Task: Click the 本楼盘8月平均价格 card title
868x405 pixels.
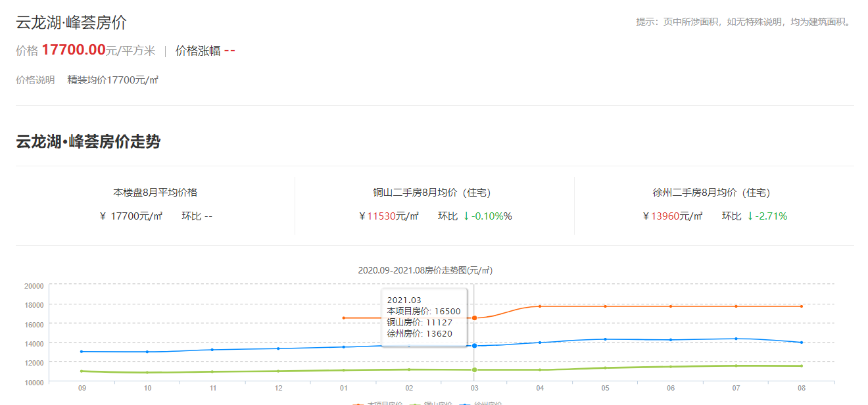Action: (155, 193)
